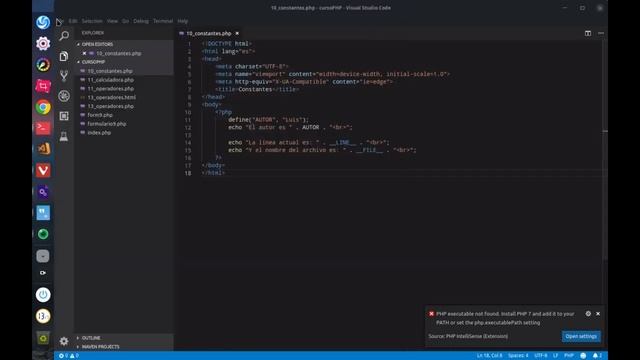Launch Google Chrome from the dock
640x360 pixels.
(x=43, y=107)
